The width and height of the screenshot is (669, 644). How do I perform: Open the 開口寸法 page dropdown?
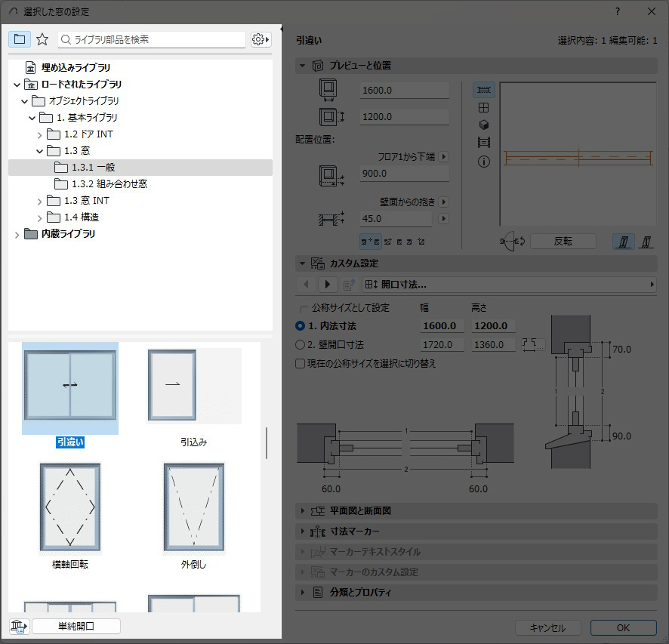pos(510,285)
